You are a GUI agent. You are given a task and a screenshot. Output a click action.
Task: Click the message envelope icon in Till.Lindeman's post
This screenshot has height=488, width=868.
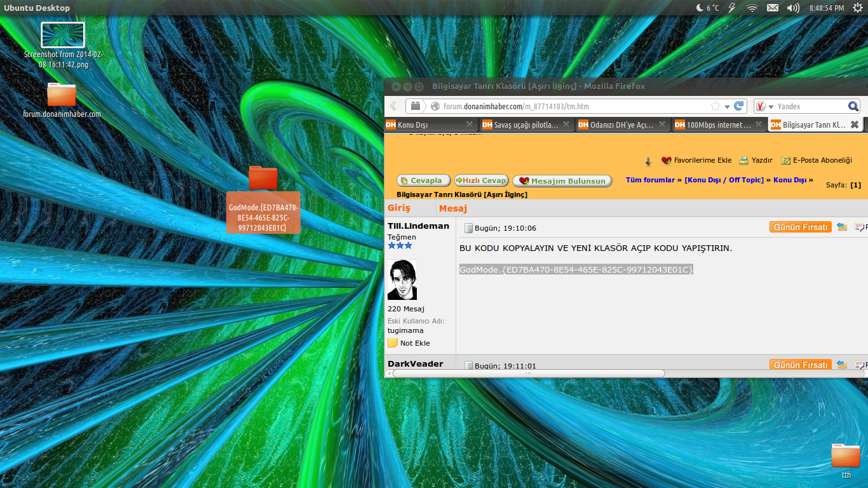pos(842,227)
